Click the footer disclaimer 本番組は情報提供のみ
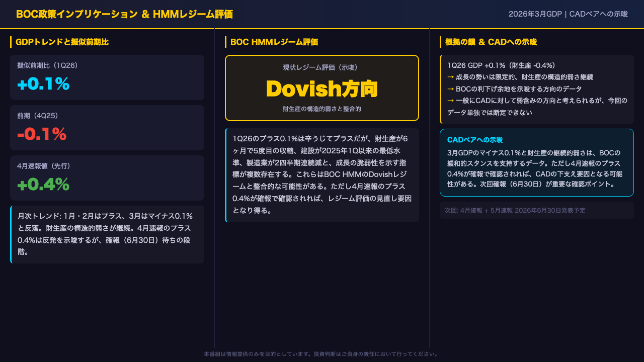The width and height of the screenshot is (644, 362). tap(322, 354)
